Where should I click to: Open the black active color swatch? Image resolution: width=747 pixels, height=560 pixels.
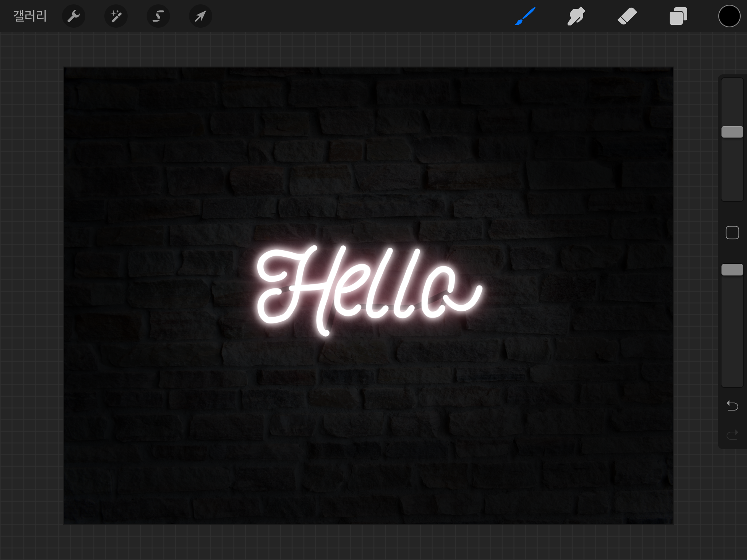[x=729, y=16]
